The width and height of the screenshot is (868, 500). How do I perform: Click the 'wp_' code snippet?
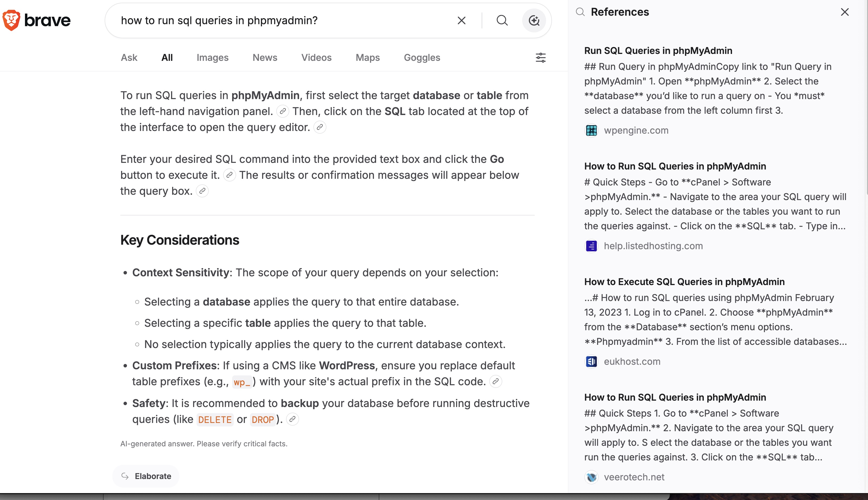point(242,382)
